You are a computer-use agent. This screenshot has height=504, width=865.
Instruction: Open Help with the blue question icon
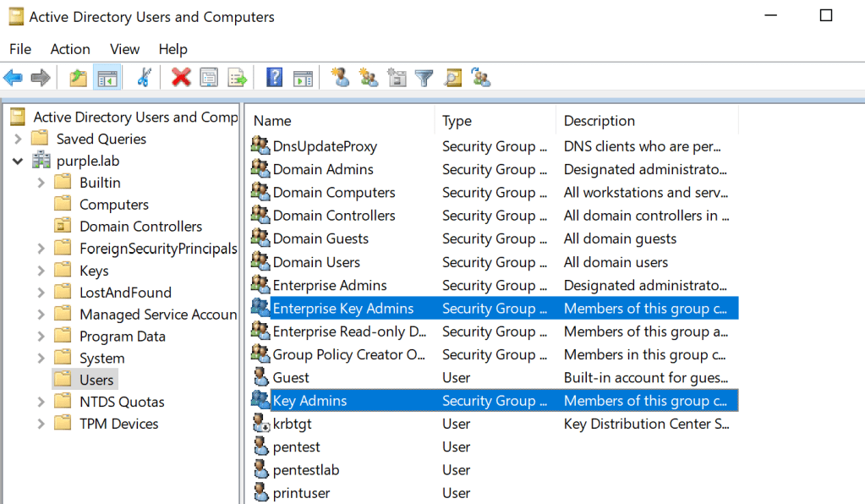point(274,79)
